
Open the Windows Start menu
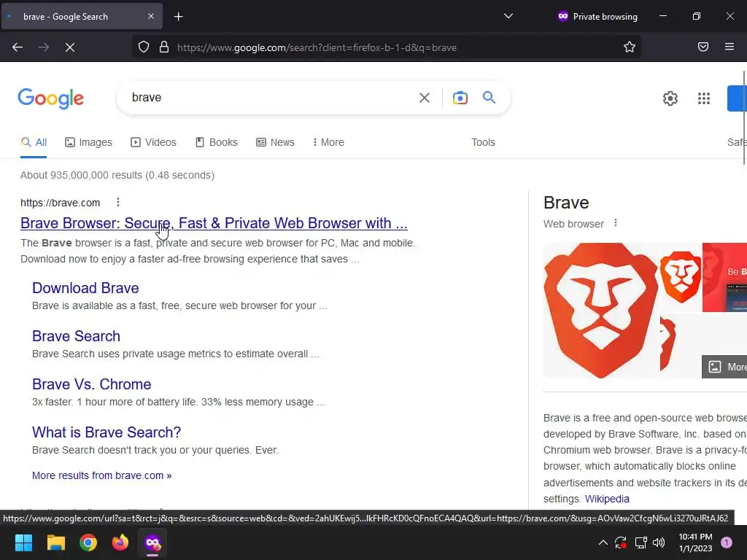[23, 542]
